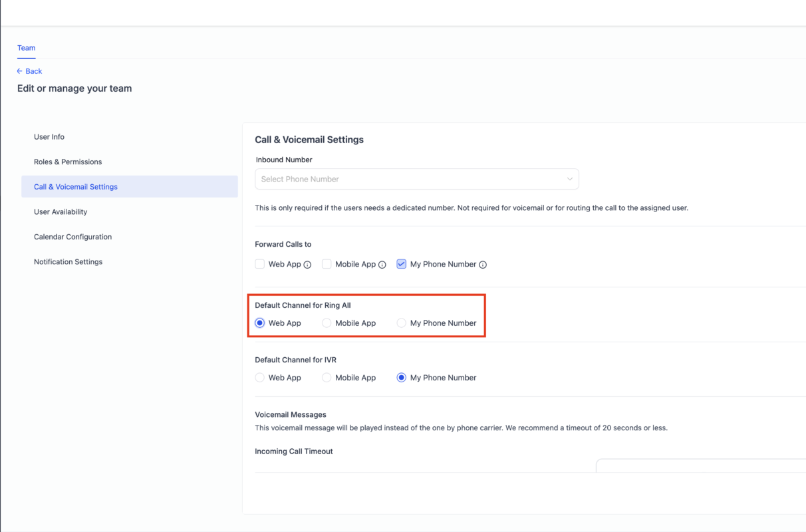Select My Phone Number for Ring All
Viewport: 806px width, 532px height.
[402, 323]
